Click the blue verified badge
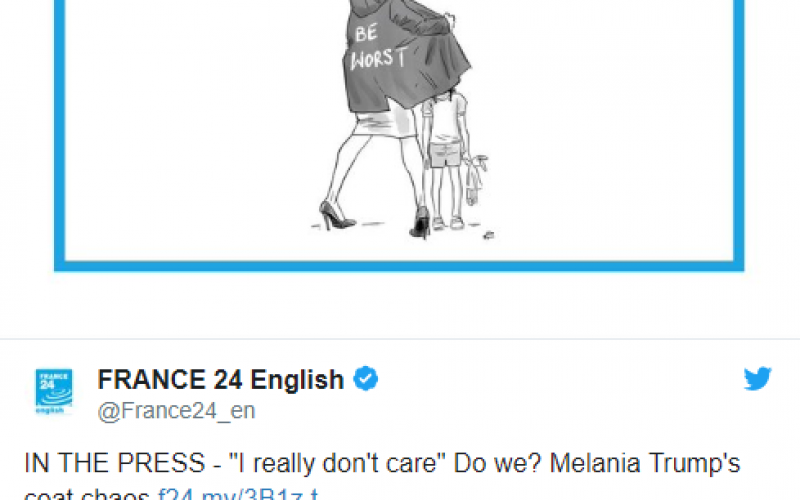Viewport: 800px width, 500px height. point(366,379)
